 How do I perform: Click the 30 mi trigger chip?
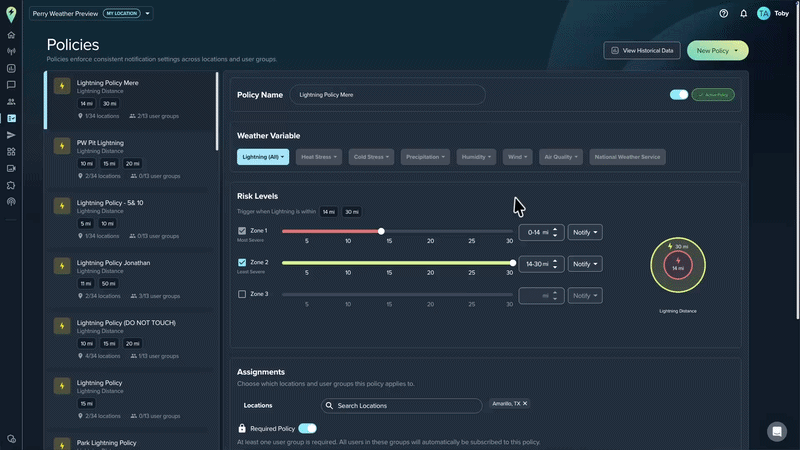[x=352, y=212]
